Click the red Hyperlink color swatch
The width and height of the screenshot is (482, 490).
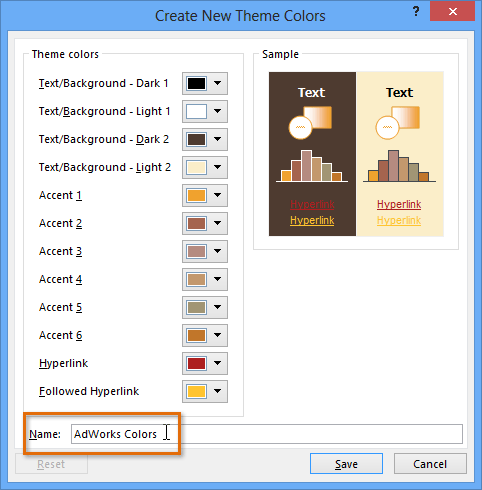coord(196,363)
